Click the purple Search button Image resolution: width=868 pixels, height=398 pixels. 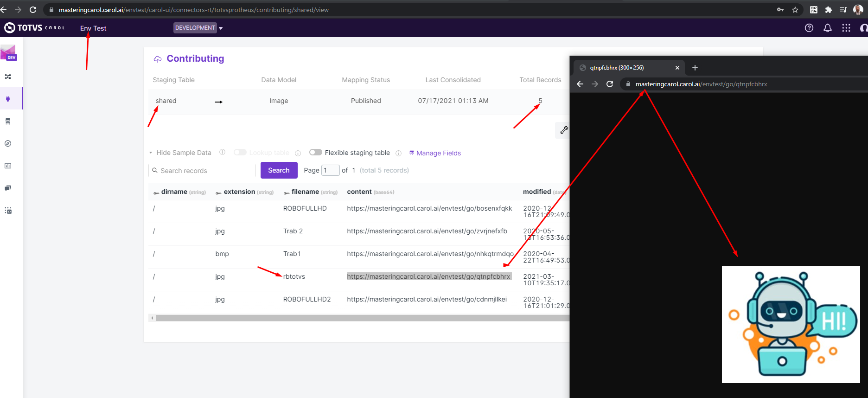tap(279, 170)
